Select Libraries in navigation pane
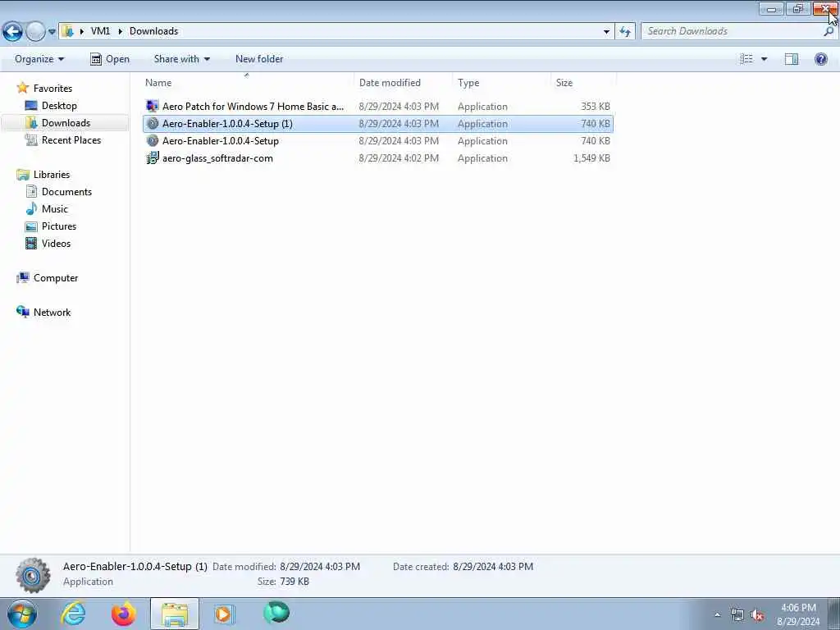Screen dimensions: 840x630 52,174
